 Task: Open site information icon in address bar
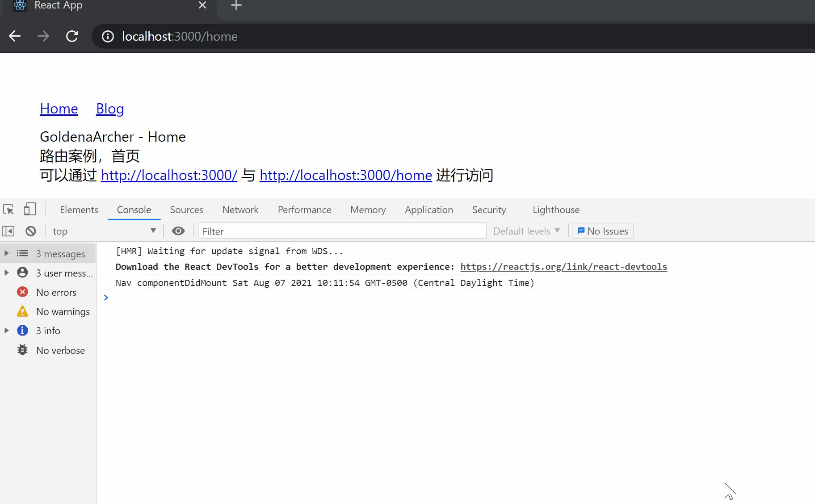(108, 37)
